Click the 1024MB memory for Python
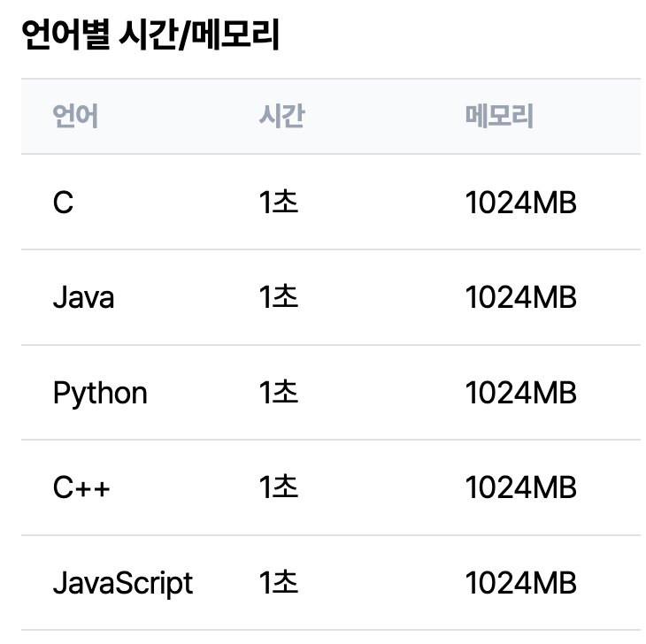The image size is (646, 644). 520,393
